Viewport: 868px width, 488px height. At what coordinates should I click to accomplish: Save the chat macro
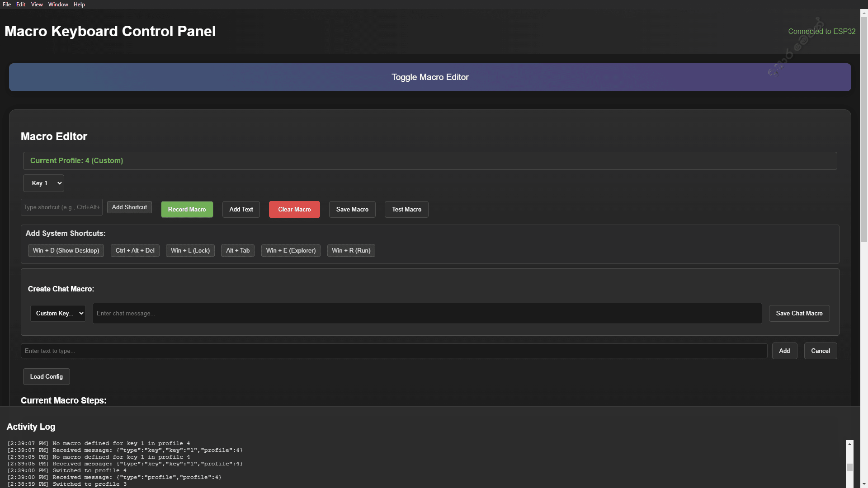[799, 313]
